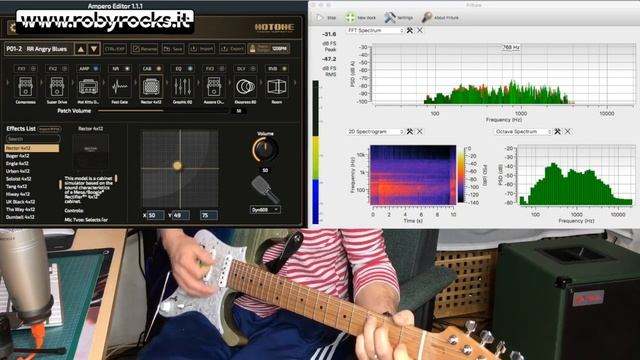The image size is (640, 360).
Task: Click the Export patch button
Action: point(232,49)
